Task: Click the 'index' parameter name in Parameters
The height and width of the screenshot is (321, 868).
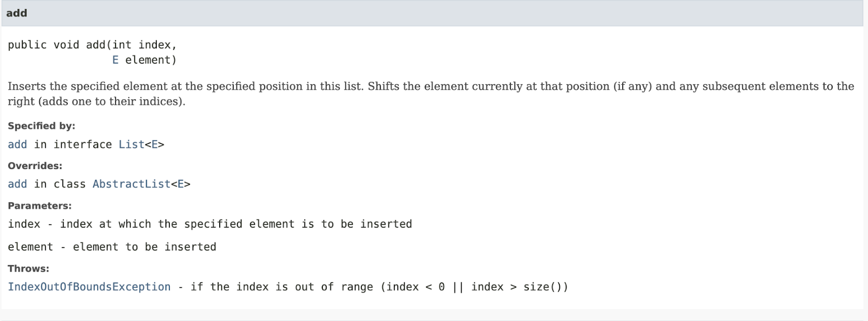Action: pos(24,224)
